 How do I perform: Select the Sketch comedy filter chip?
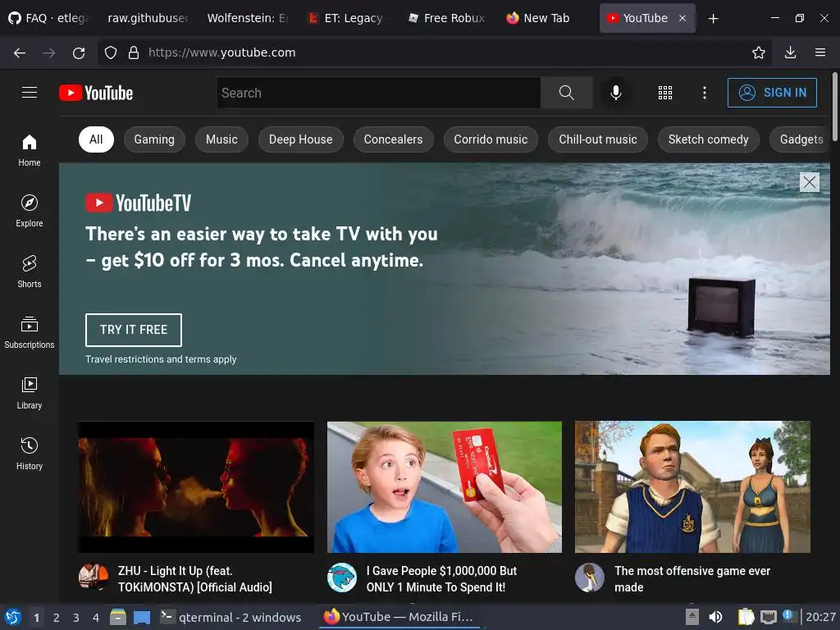pyautogui.click(x=708, y=139)
